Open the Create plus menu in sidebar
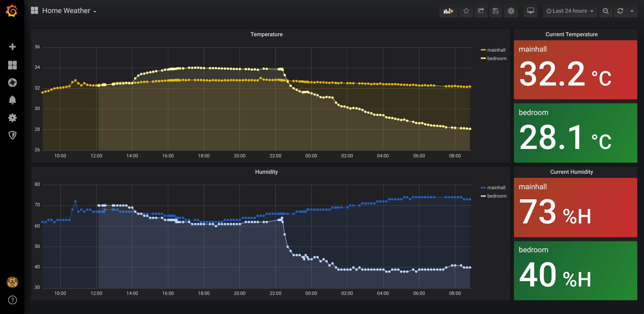Screen dimensions: 644x314 (12, 47)
